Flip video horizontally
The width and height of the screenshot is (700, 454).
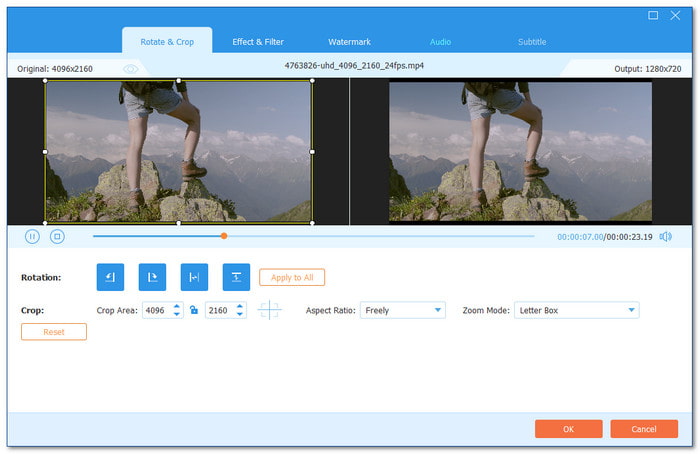click(x=194, y=277)
